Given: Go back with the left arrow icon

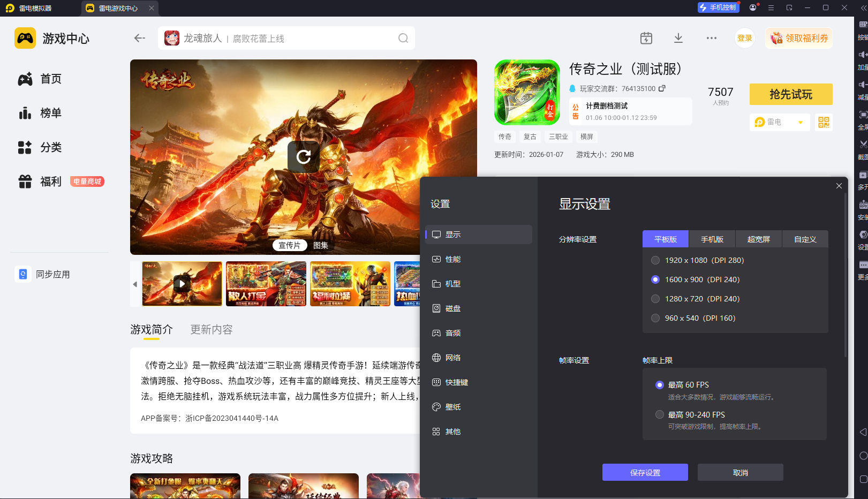Looking at the screenshot, I should pyautogui.click(x=140, y=38).
